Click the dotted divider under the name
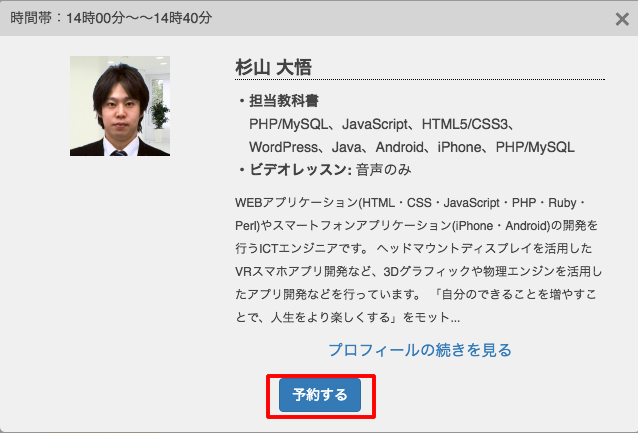Image resolution: width=638 pixels, height=433 pixels. tap(420, 79)
